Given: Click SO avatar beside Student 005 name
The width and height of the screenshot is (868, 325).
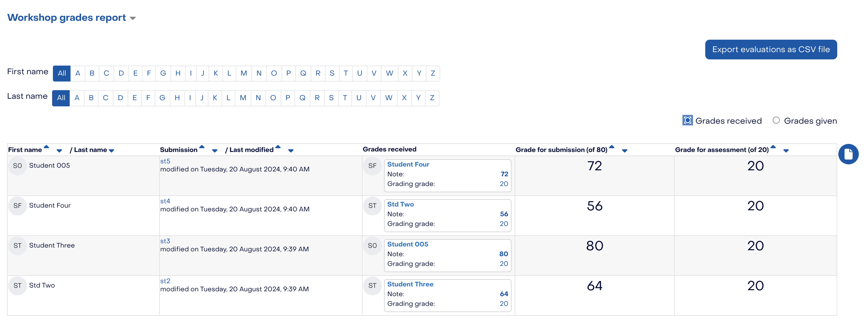Looking at the screenshot, I should (18, 165).
